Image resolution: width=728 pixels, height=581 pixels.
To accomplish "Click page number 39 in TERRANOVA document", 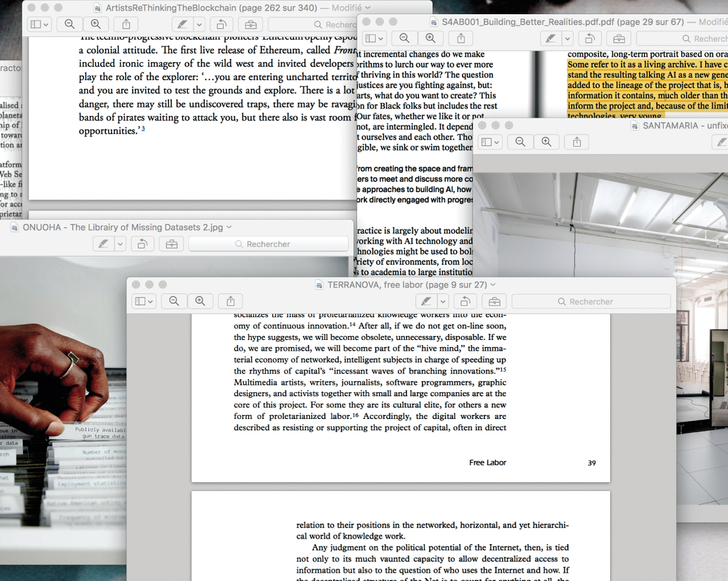I will click(x=591, y=463).
